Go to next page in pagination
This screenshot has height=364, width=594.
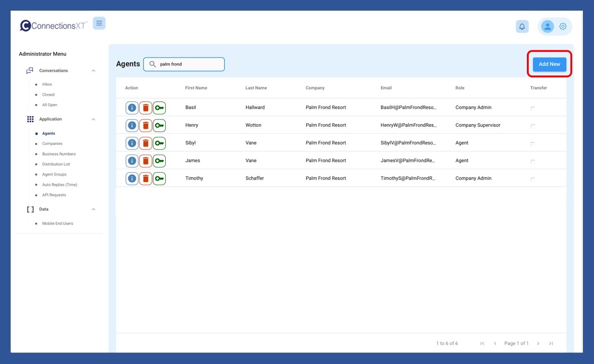click(538, 344)
